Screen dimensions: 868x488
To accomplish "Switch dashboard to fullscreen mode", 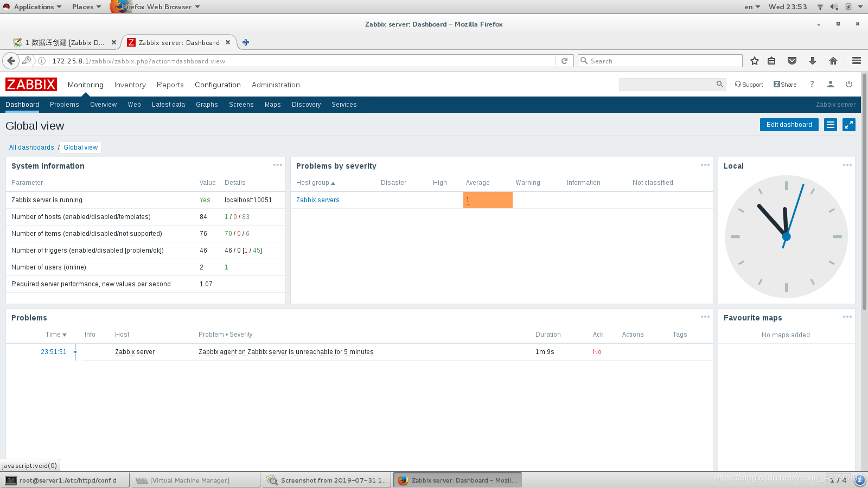I will click(849, 125).
